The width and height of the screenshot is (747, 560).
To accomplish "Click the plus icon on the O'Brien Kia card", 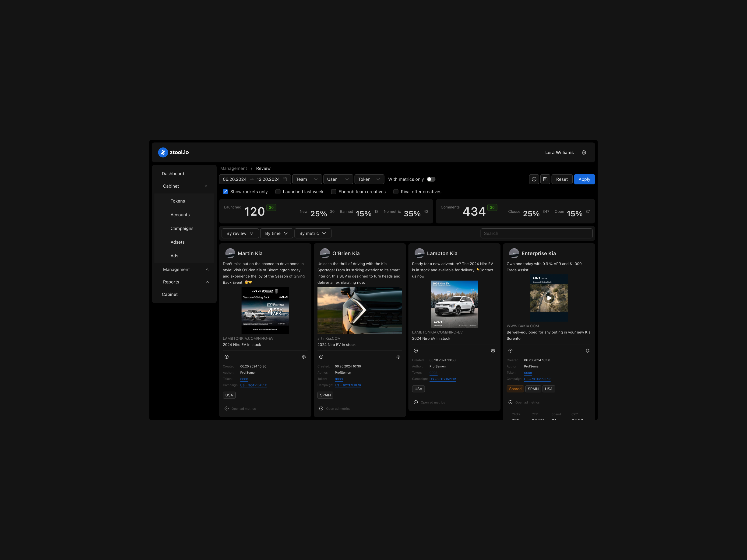I will pyautogui.click(x=321, y=357).
